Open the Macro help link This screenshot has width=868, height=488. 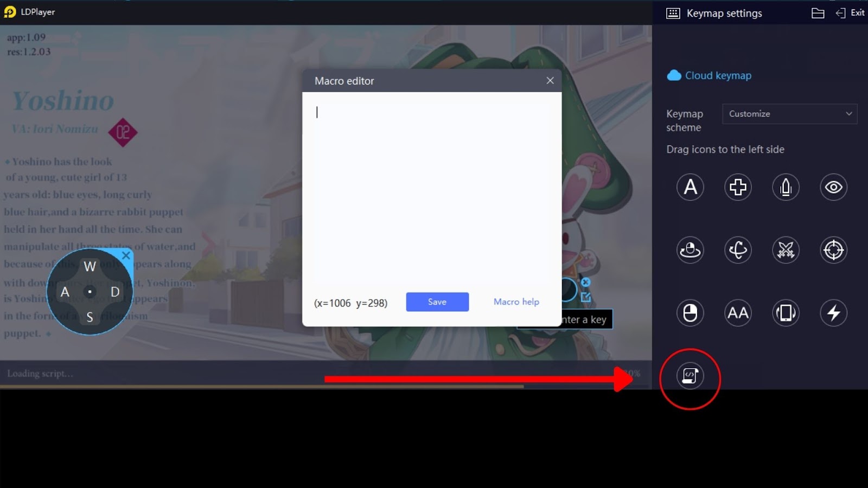click(516, 302)
